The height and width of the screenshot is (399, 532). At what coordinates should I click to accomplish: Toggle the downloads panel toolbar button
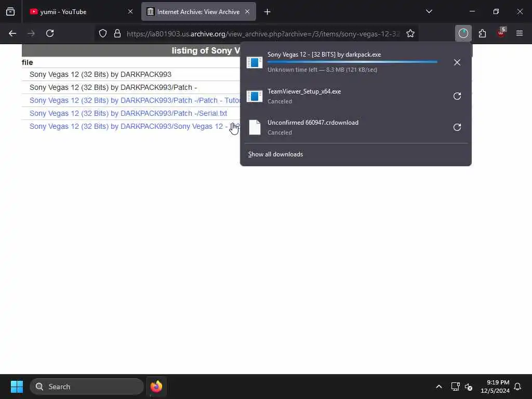tap(463, 34)
